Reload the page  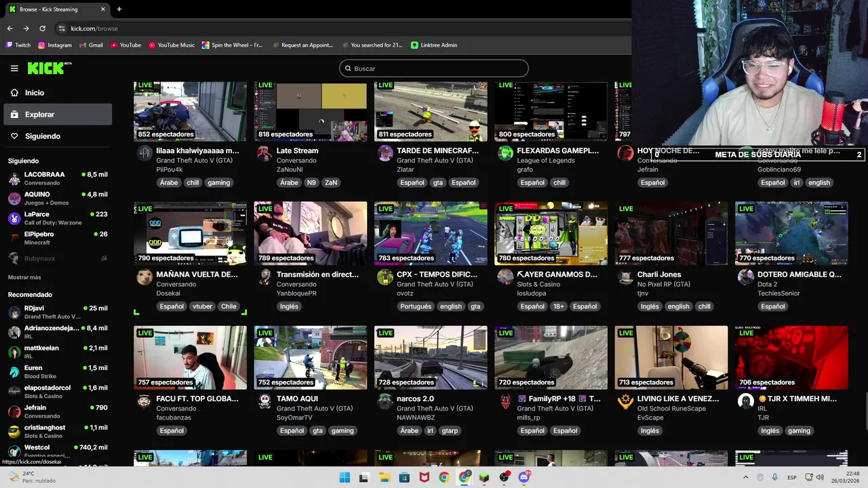[x=42, y=28]
